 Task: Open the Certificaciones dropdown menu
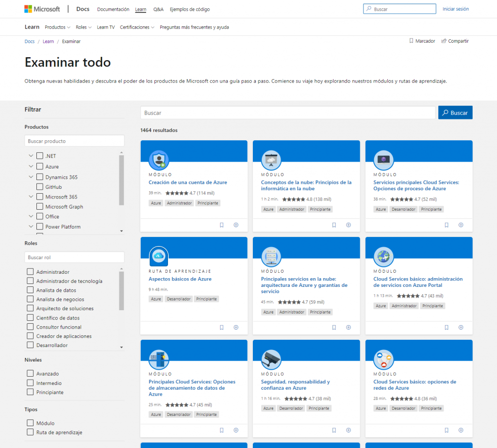pos(136,27)
